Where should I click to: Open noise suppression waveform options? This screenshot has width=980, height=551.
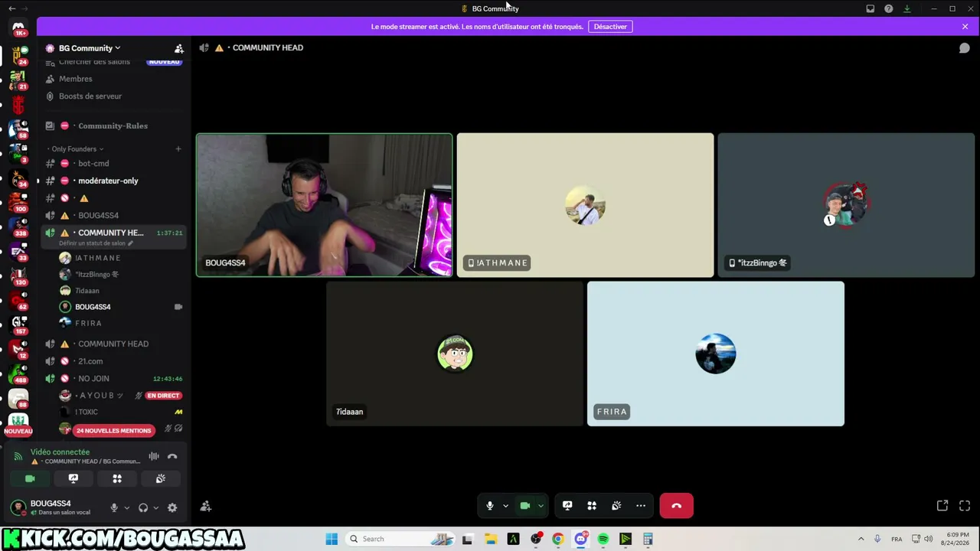click(x=154, y=457)
